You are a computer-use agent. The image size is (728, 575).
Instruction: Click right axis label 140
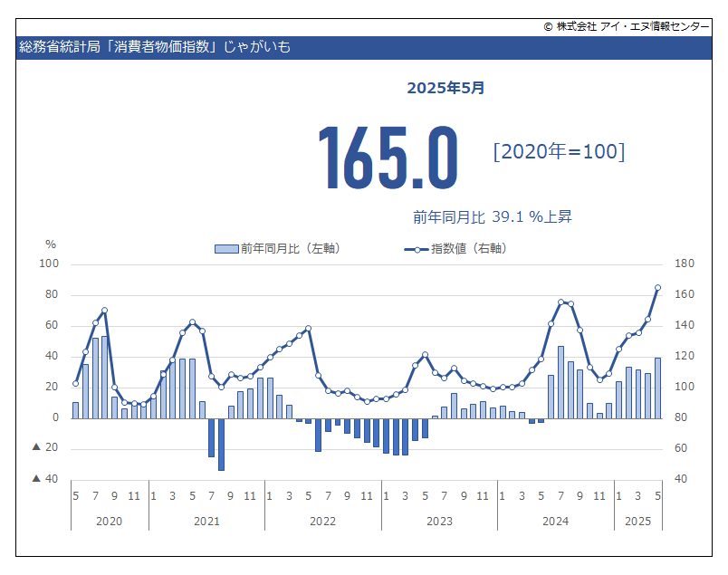(685, 325)
